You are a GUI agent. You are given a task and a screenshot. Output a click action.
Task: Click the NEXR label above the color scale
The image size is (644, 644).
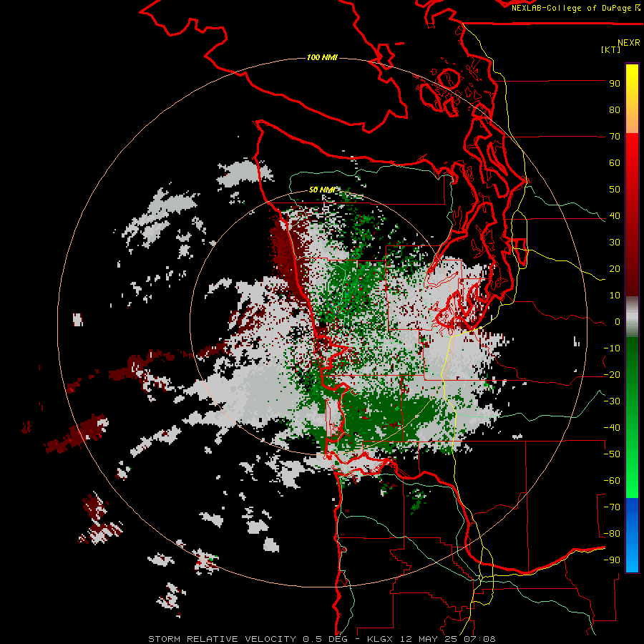click(x=629, y=43)
